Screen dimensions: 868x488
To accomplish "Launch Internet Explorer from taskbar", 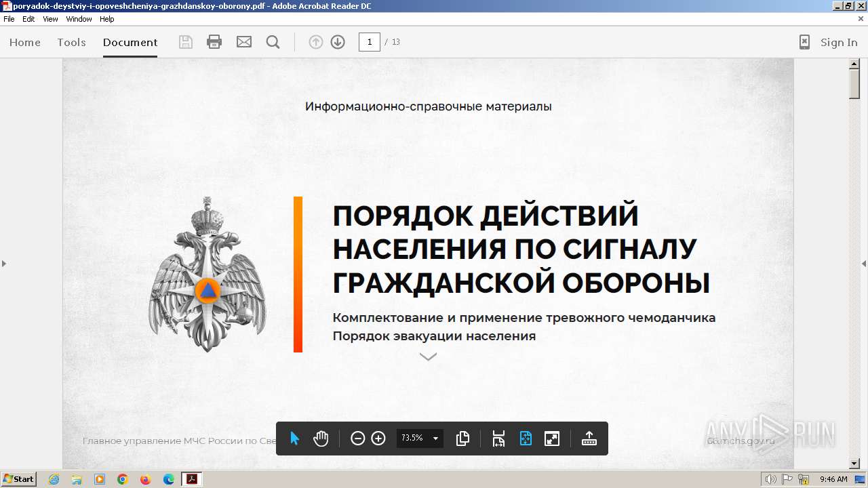I will (x=54, y=479).
